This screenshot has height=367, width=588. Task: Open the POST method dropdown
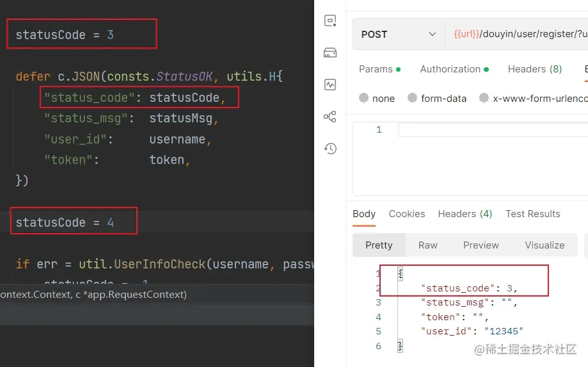click(x=398, y=34)
